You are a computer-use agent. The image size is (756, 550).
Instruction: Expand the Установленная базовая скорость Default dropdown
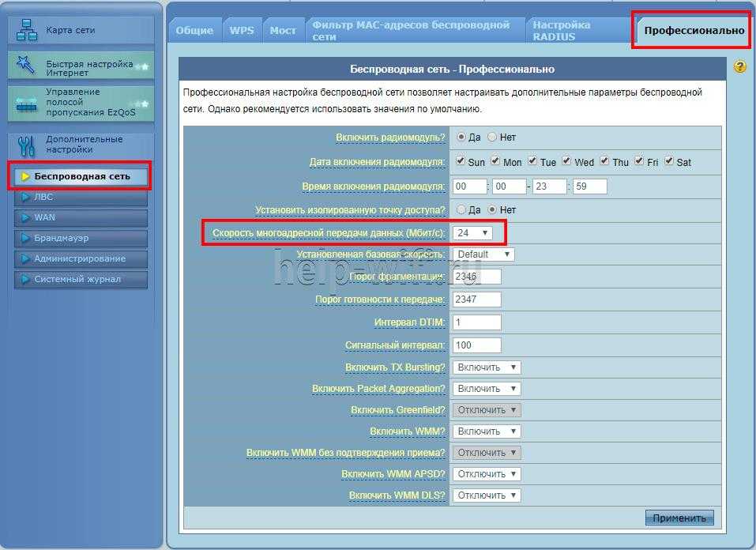coord(483,254)
